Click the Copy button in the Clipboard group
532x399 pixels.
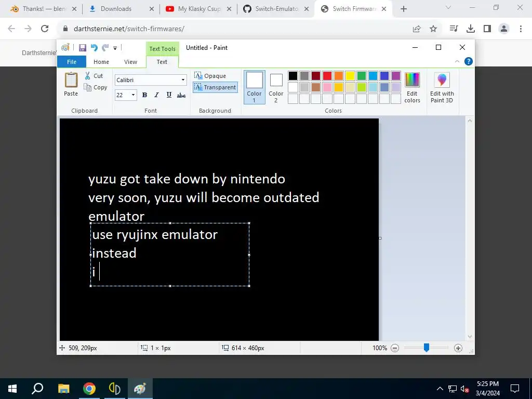(96, 87)
